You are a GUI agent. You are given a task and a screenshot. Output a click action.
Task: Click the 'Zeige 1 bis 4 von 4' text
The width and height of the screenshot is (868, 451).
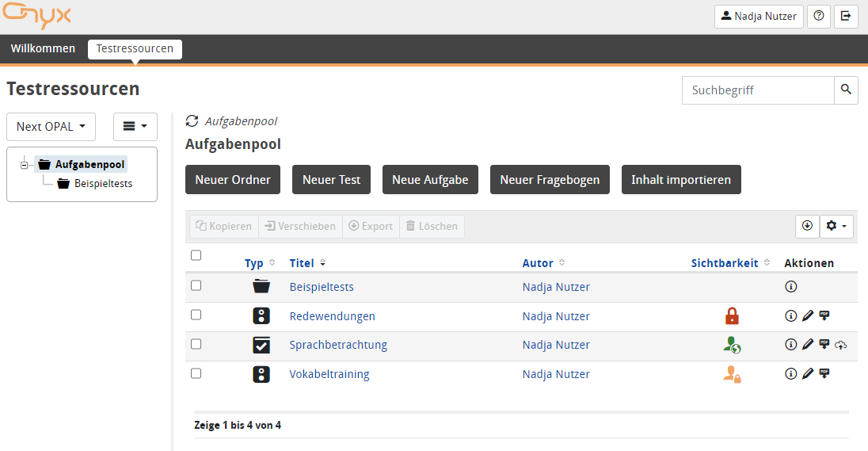[238, 425]
